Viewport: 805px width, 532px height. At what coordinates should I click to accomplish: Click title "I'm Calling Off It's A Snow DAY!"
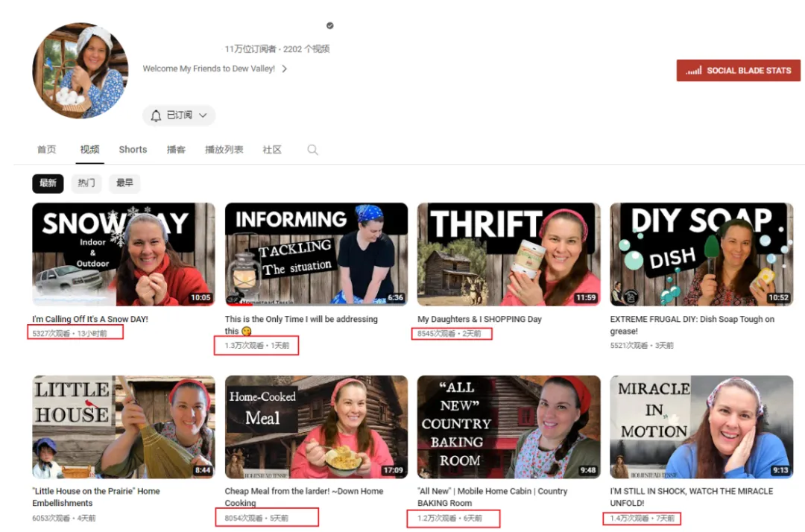pos(90,319)
